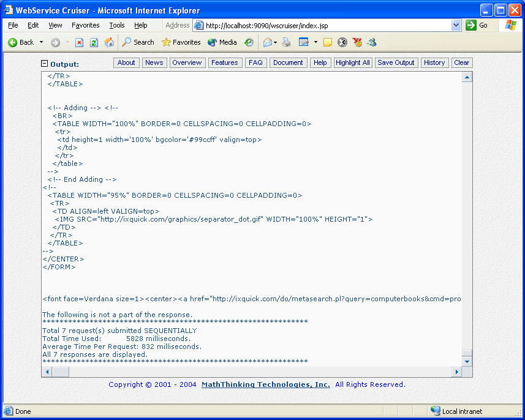Screen dimensions: 525x420
Task: Open the View menu
Action: point(55,25)
